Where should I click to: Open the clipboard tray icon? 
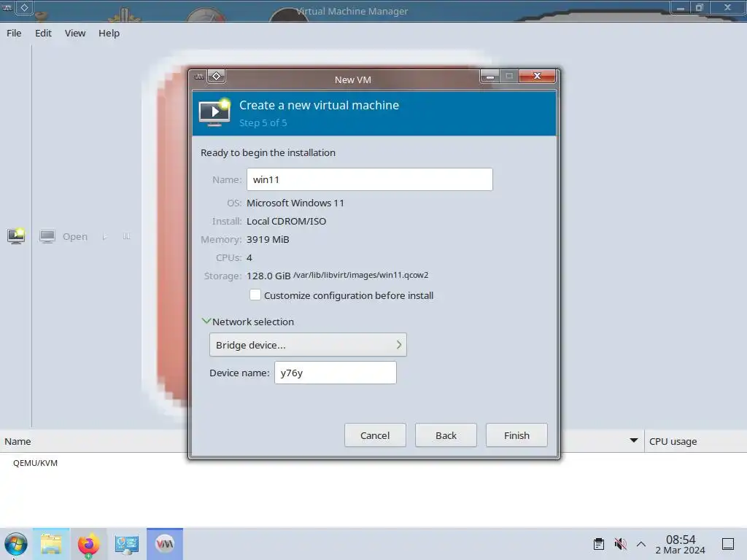pos(599,544)
